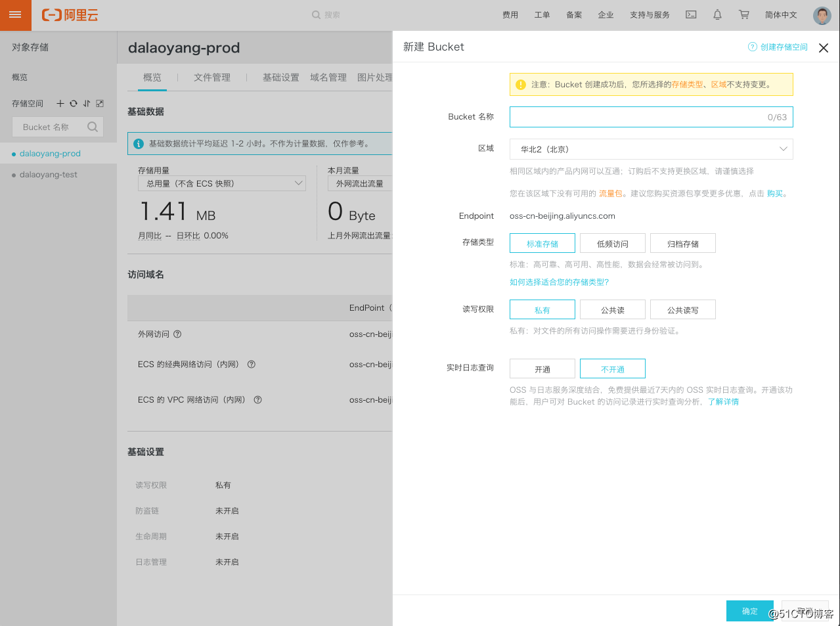This screenshot has width=840, height=626.
Task: Switch to the 概览 tab
Action: 152,78
